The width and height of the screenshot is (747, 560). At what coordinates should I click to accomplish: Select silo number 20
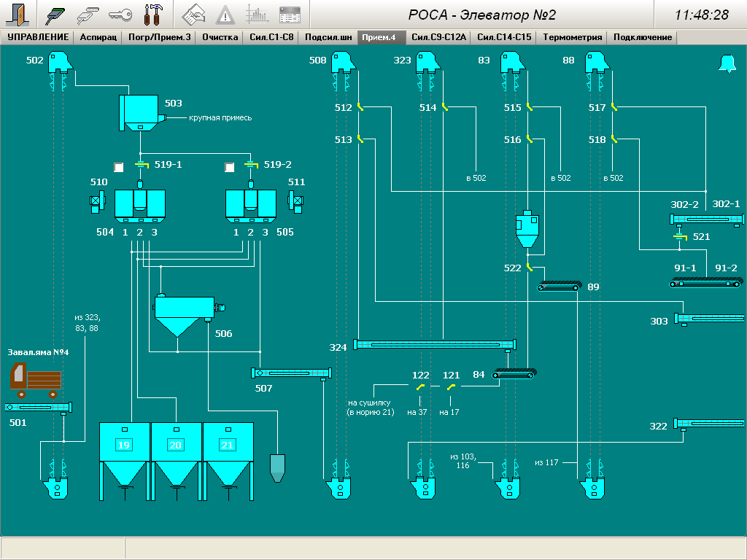pyautogui.click(x=175, y=446)
